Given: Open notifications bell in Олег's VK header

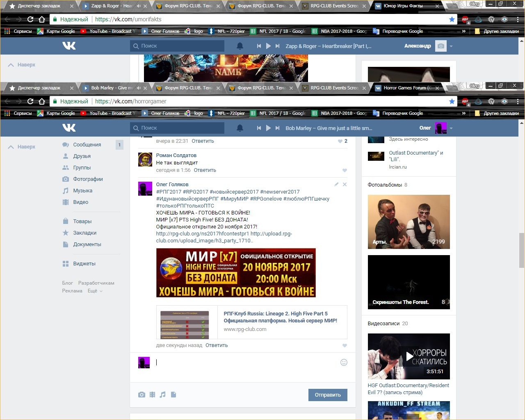Looking at the screenshot, I should coord(240,128).
